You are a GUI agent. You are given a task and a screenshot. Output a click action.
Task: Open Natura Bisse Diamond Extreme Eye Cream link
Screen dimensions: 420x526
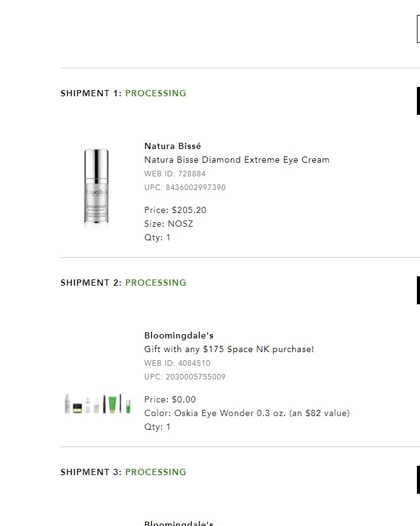tap(236, 160)
